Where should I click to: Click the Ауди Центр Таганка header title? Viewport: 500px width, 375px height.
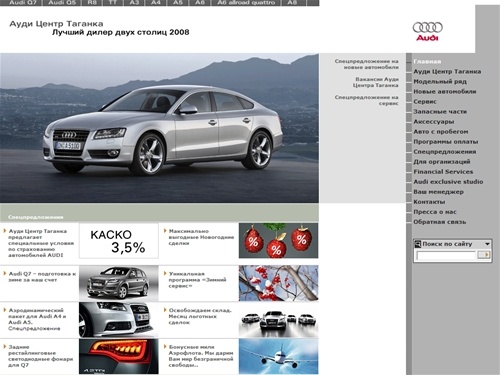coord(56,24)
